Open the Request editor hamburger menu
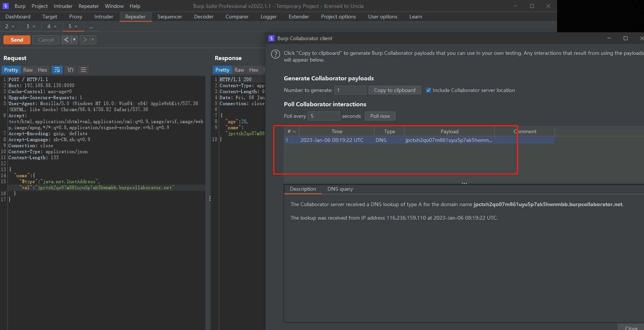 (x=83, y=70)
